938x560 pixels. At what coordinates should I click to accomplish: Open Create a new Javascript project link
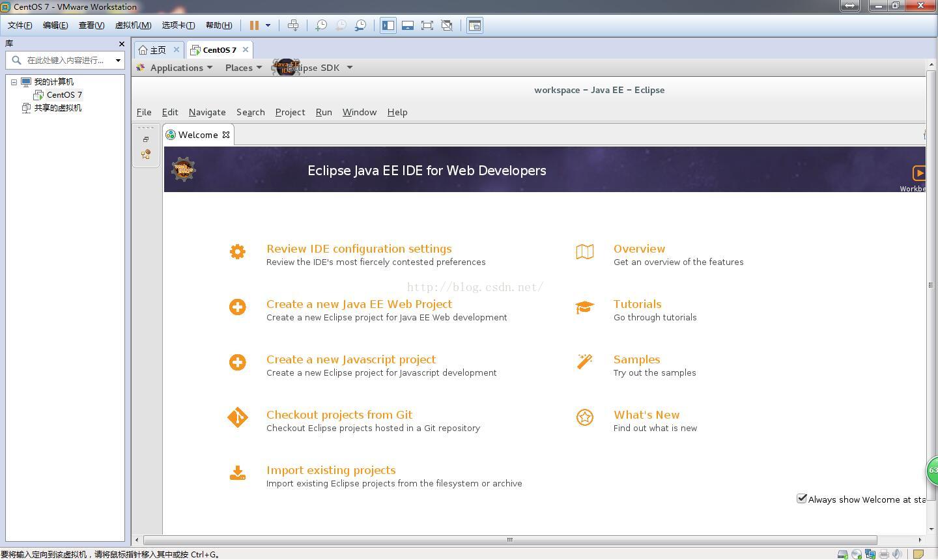[x=351, y=359]
